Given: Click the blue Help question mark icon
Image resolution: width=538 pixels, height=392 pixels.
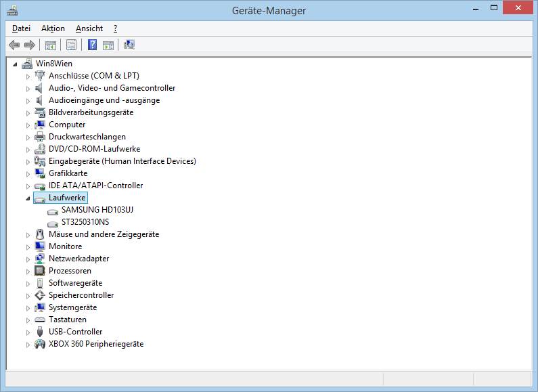Looking at the screenshot, I should click(92, 45).
